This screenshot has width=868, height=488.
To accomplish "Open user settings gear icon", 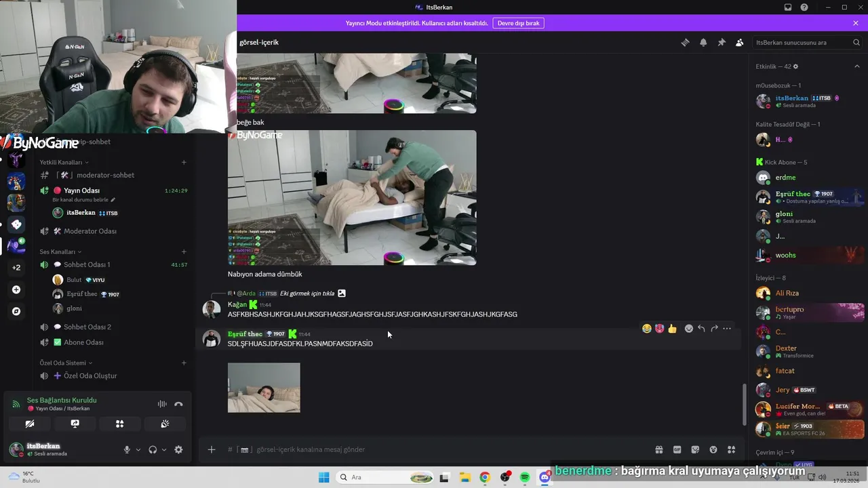I will point(178,449).
